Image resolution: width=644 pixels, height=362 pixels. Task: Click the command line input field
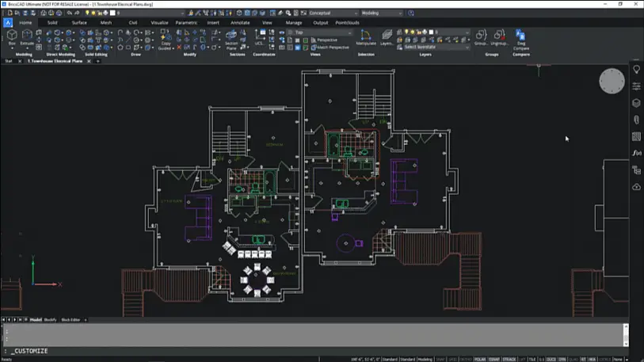coord(316,351)
